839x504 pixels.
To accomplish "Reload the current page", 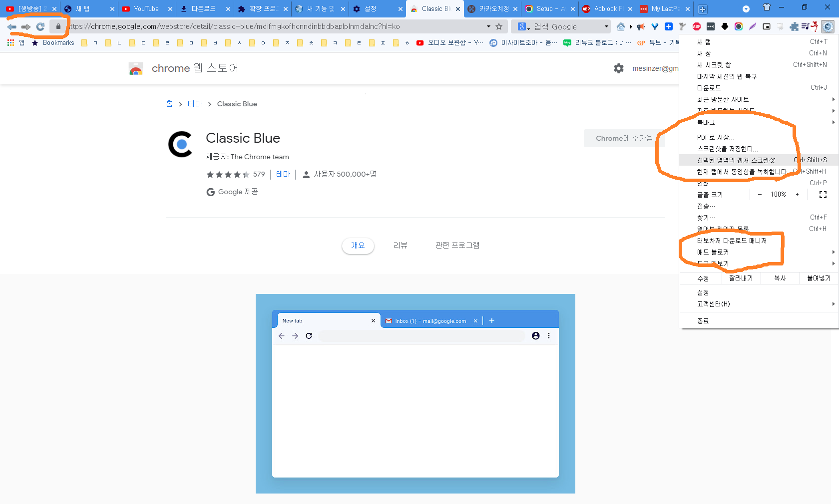I will [40, 26].
